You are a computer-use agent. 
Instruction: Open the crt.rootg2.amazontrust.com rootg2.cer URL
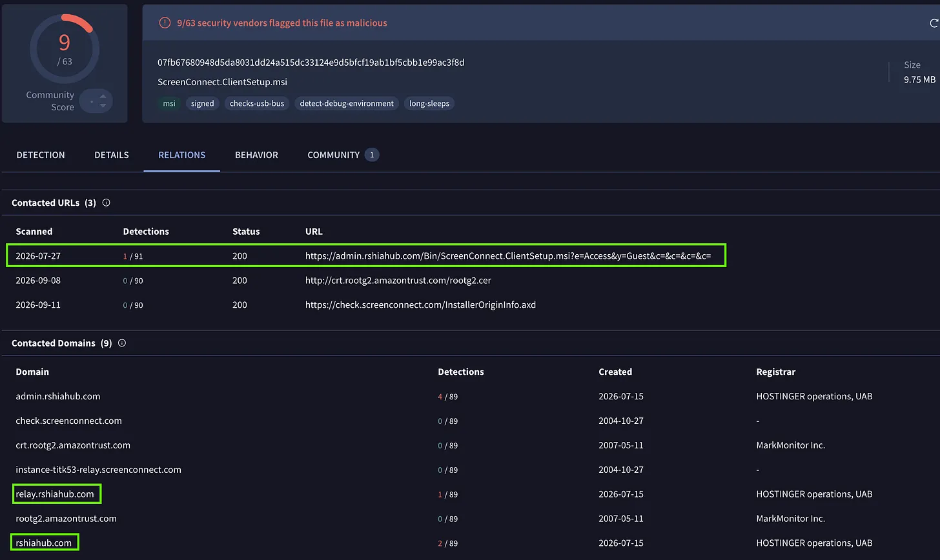coord(398,281)
